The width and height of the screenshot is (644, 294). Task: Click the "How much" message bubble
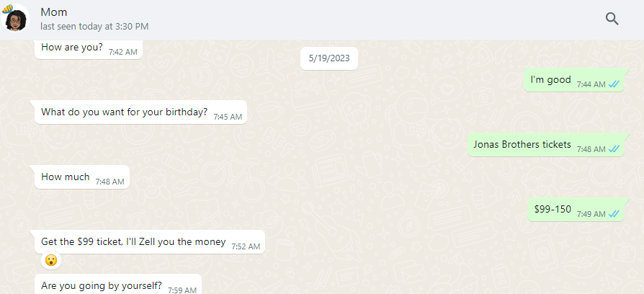point(66,177)
